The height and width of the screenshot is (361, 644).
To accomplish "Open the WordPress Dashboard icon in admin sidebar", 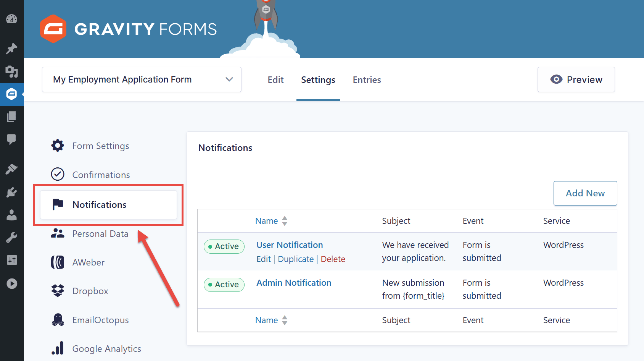I will tap(11, 19).
